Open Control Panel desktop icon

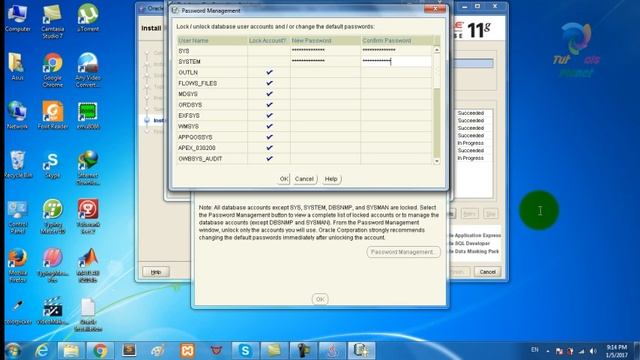18,216
